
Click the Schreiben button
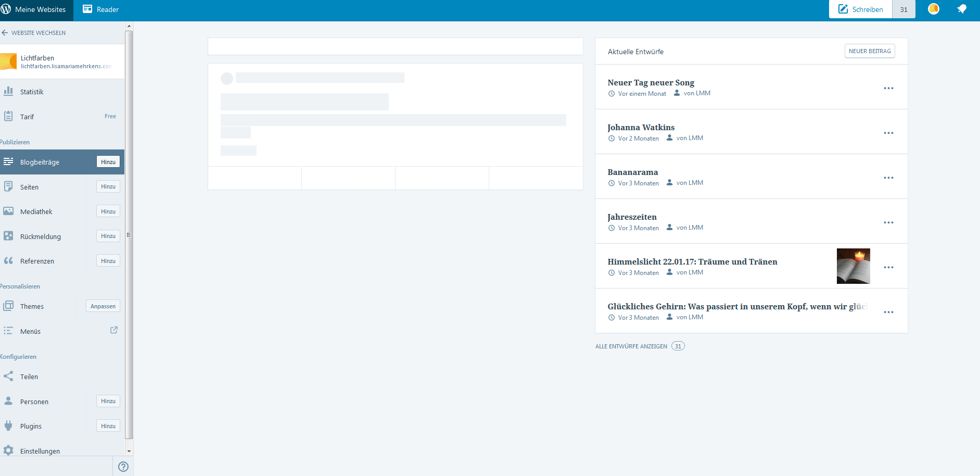click(860, 9)
